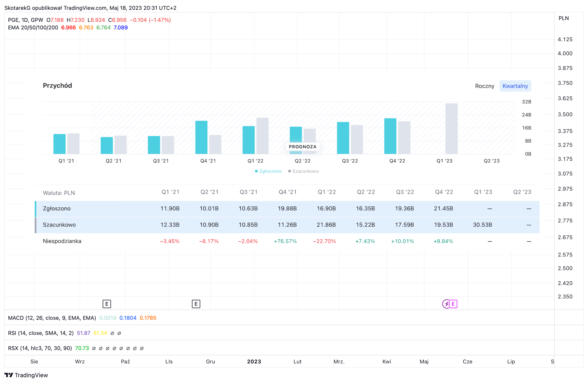Click EMA 200 value 7.089

[121, 27]
